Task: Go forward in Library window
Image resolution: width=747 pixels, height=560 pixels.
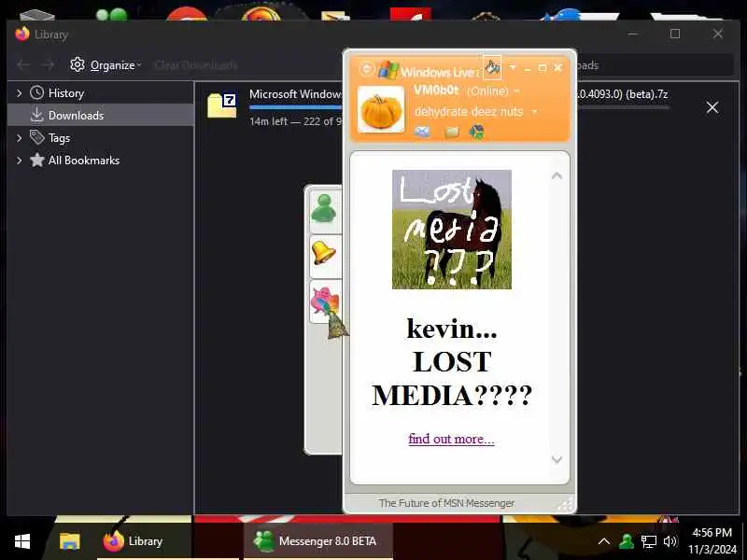Action: coord(48,64)
